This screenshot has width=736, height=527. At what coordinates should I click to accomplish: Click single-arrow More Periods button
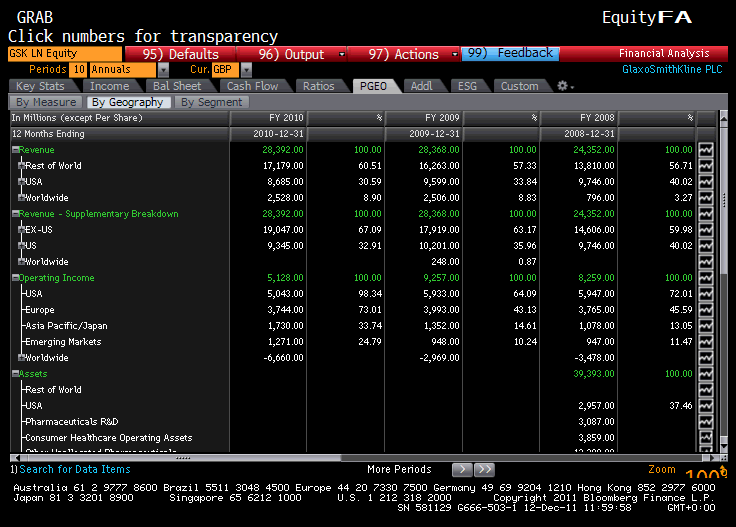click(x=462, y=469)
